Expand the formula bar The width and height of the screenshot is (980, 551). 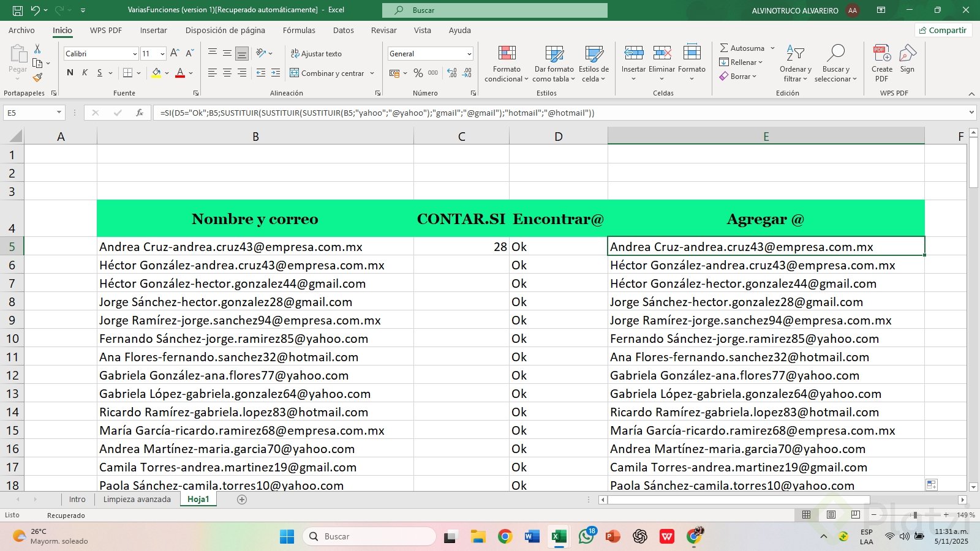click(971, 113)
